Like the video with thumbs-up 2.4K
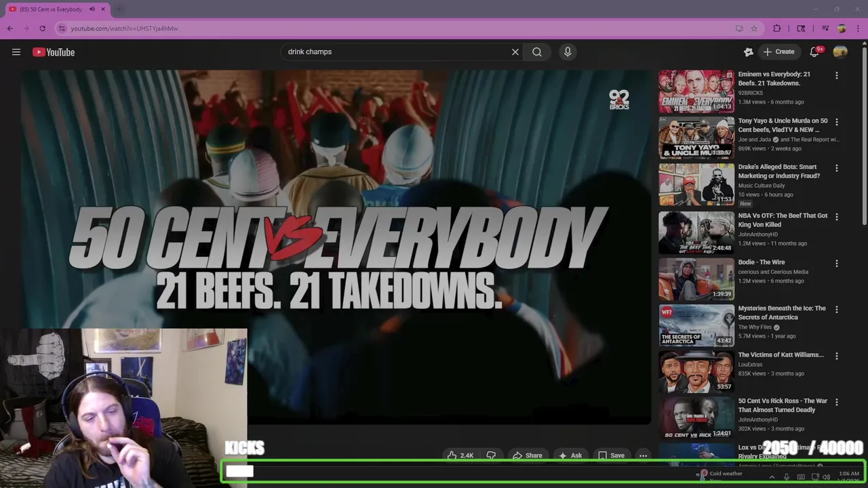Viewport: 868px width, 488px height. coord(460,455)
